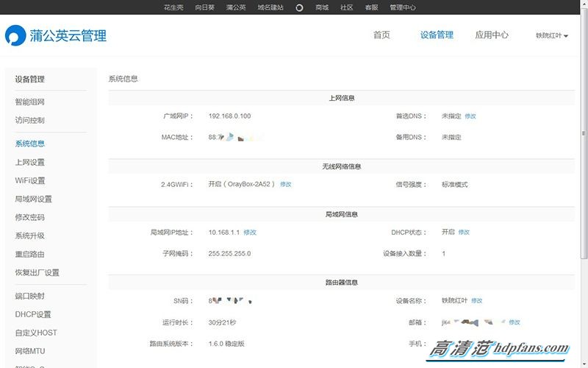This screenshot has width=588, height=368.
Task: Select 重启路由 in the sidebar
Action: point(29,254)
